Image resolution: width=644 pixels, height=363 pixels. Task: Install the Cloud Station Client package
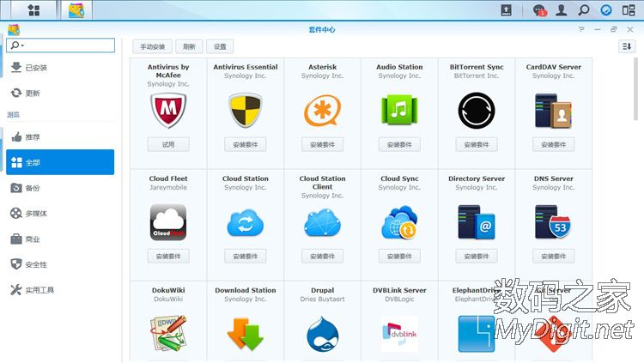tap(322, 257)
